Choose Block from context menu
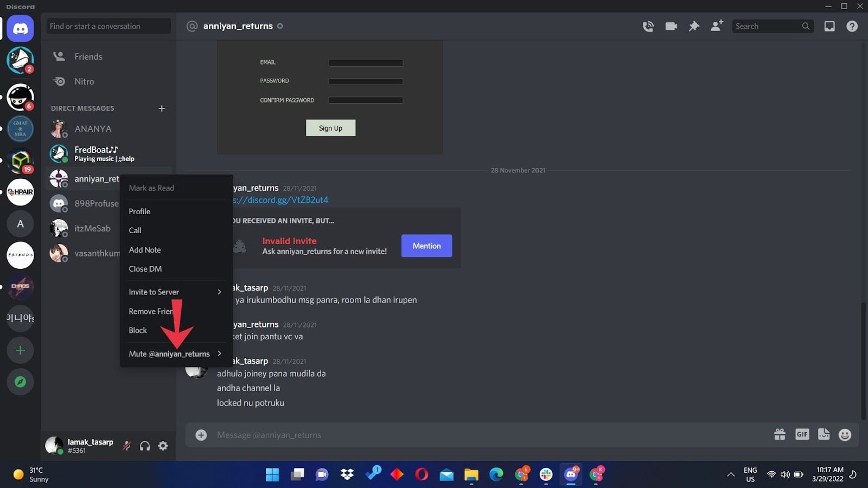 click(176, 330)
